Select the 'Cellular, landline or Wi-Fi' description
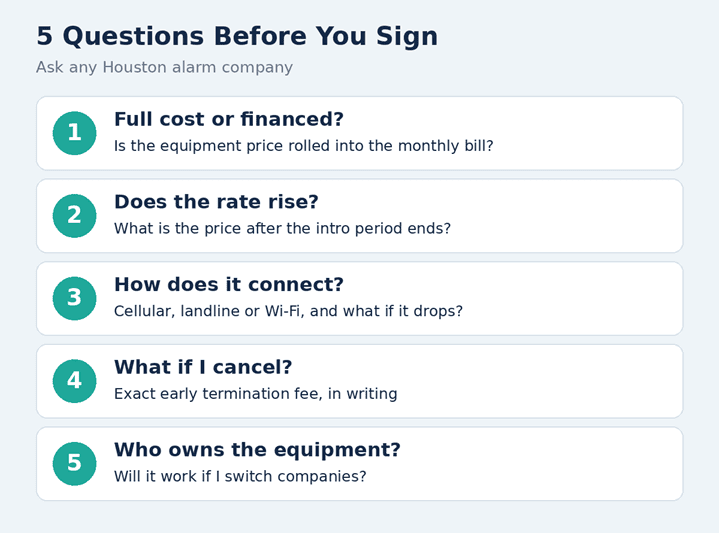 pyautogui.click(x=288, y=311)
